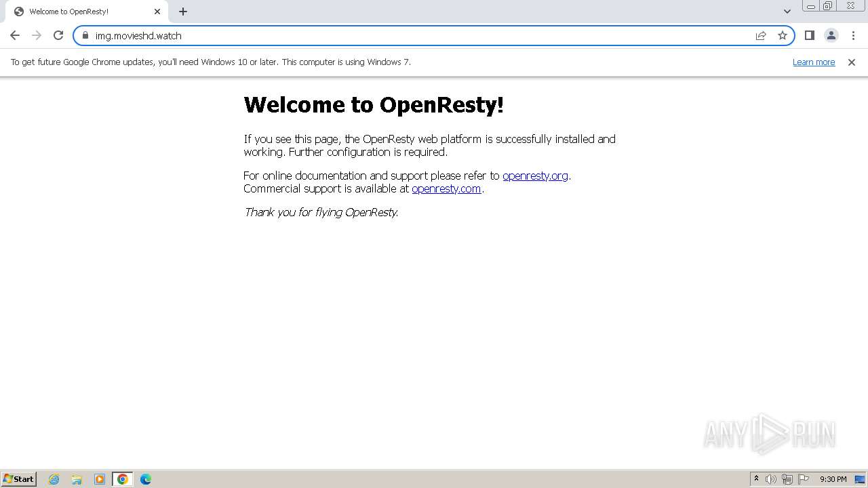Open the side panel icon
Image resolution: width=868 pixels, height=488 pixels.
pos(809,35)
